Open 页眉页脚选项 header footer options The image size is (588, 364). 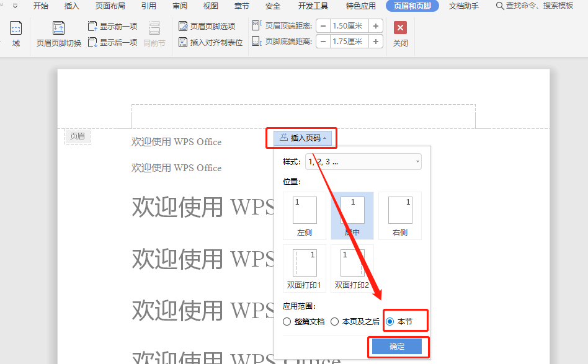207,26
